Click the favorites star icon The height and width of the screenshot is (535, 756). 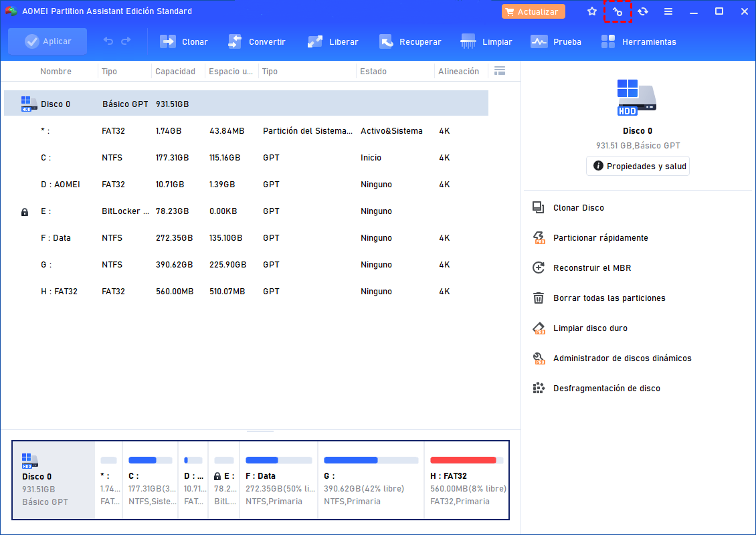coord(591,11)
